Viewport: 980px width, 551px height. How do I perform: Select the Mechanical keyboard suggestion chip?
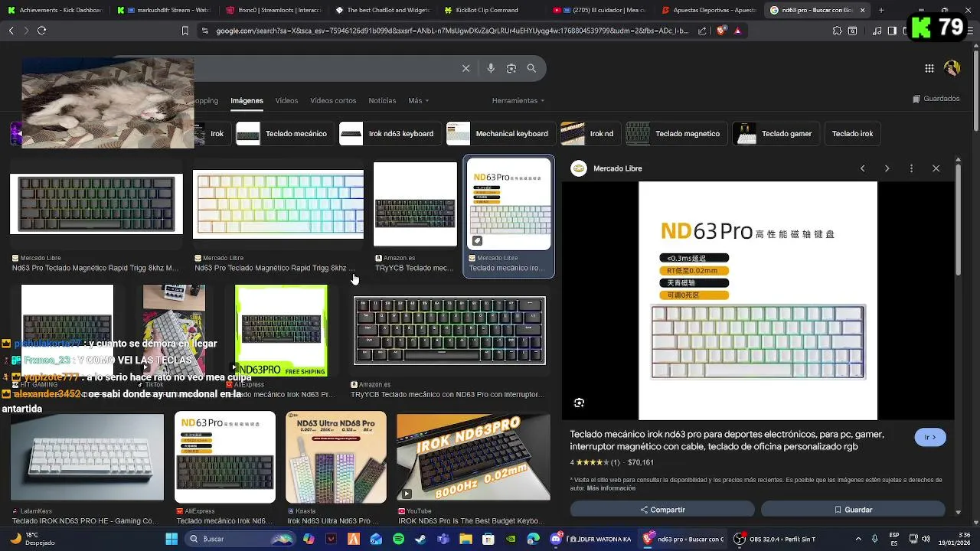(x=500, y=133)
